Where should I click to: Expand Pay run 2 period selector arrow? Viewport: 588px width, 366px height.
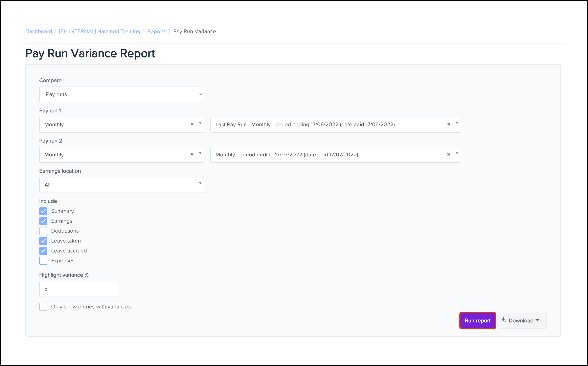(x=457, y=153)
